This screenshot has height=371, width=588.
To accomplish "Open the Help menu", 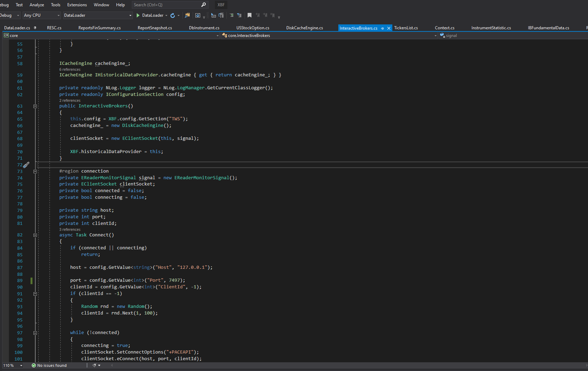I will pyautogui.click(x=120, y=5).
